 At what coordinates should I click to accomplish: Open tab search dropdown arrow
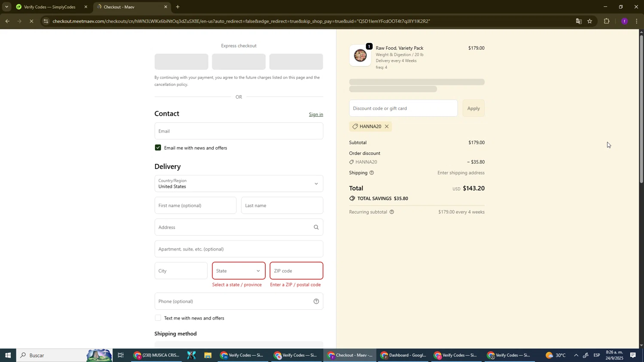pos(6,7)
